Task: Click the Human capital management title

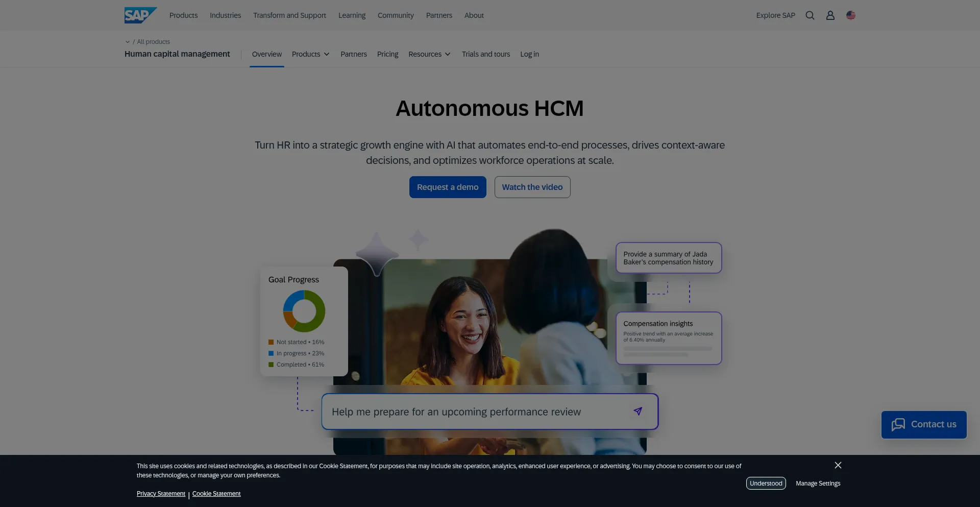Action: 177,54
